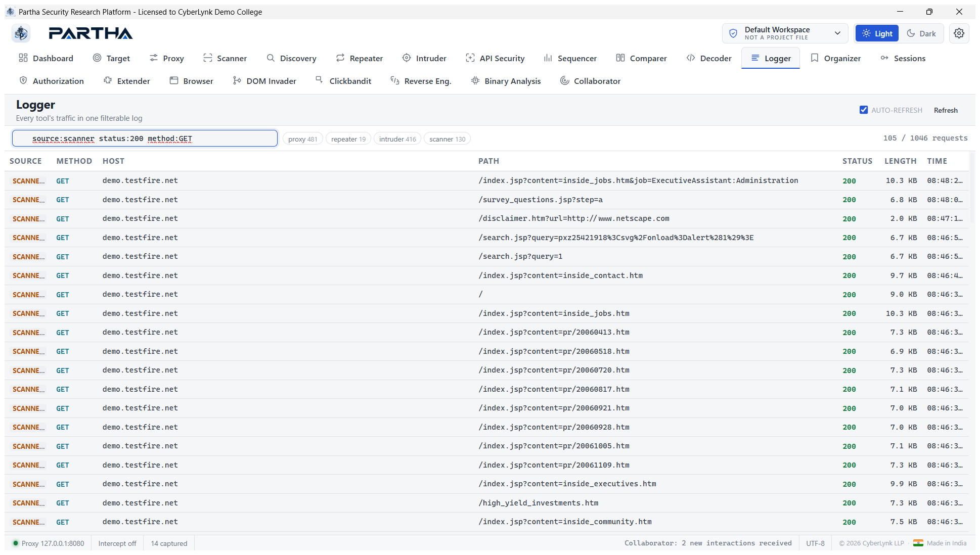
Task: Click the DOM Invader branch icon
Action: [x=237, y=81]
